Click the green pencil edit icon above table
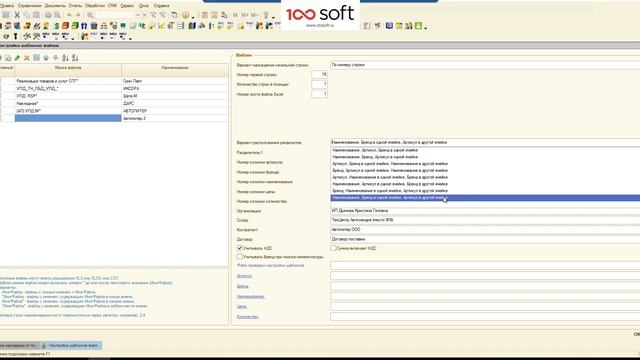This screenshot has width=640, height=360. (17, 58)
